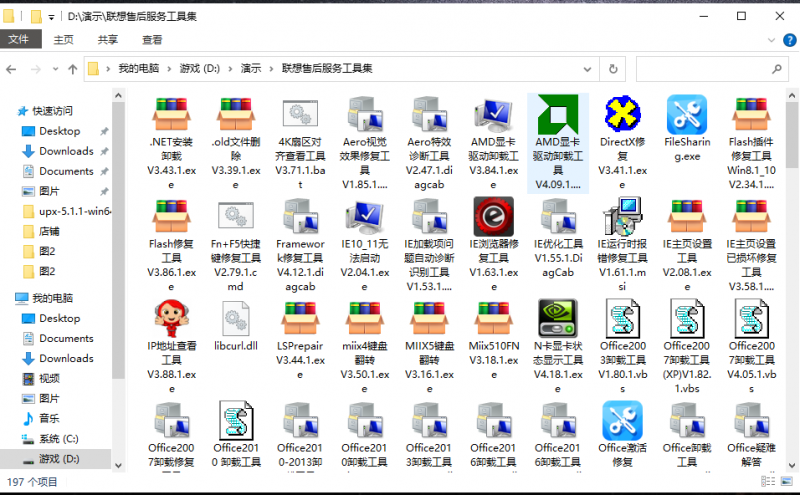800x495 pixels.
Task: Open pinned Downloads under quick access
Action: tap(66, 151)
